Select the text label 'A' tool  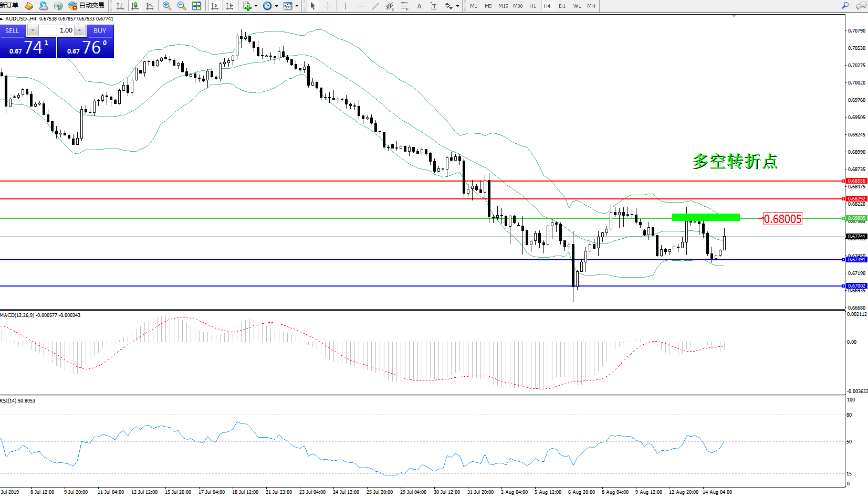pyautogui.click(x=419, y=6)
